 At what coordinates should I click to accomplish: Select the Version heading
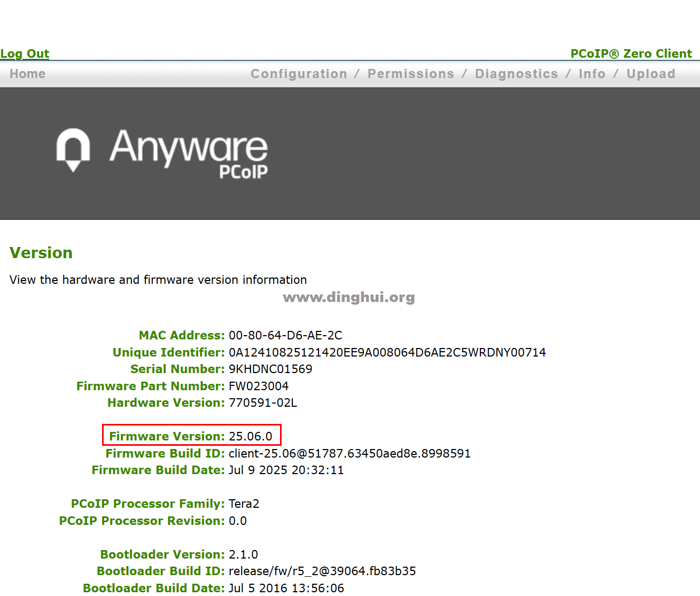pos(41,252)
